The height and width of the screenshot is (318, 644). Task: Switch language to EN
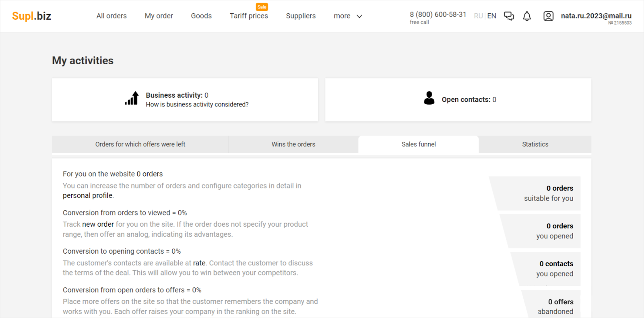pos(491,16)
